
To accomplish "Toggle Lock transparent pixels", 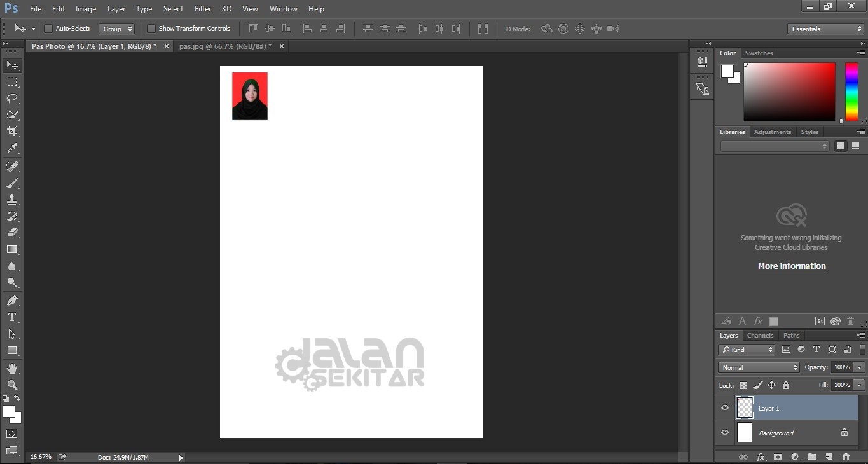I will [x=743, y=385].
